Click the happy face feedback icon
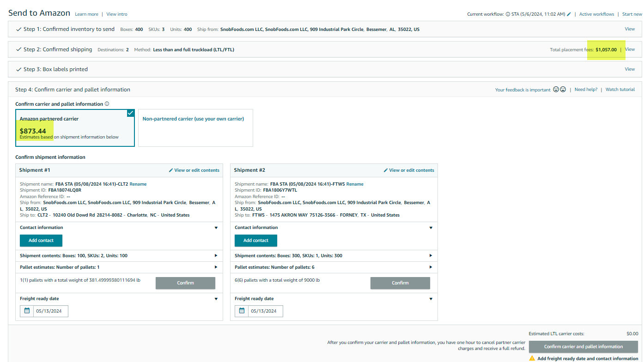The width and height of the screenshot is (644, 362). (556, 90)
